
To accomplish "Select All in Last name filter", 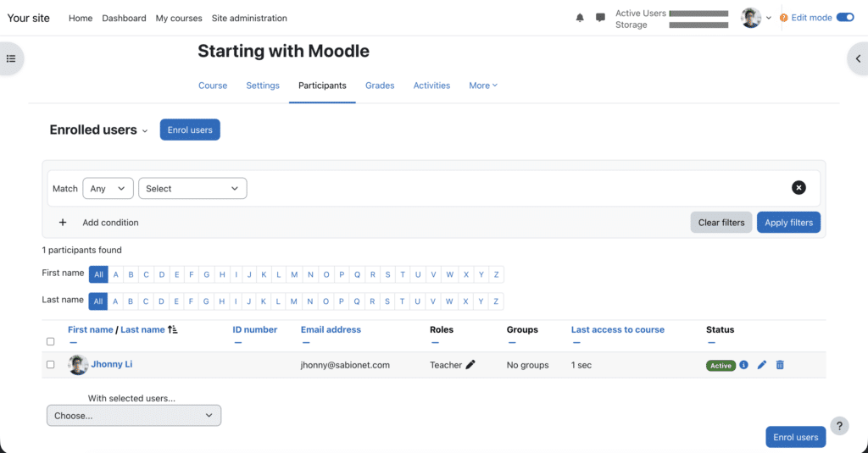I will click(98, 301).
